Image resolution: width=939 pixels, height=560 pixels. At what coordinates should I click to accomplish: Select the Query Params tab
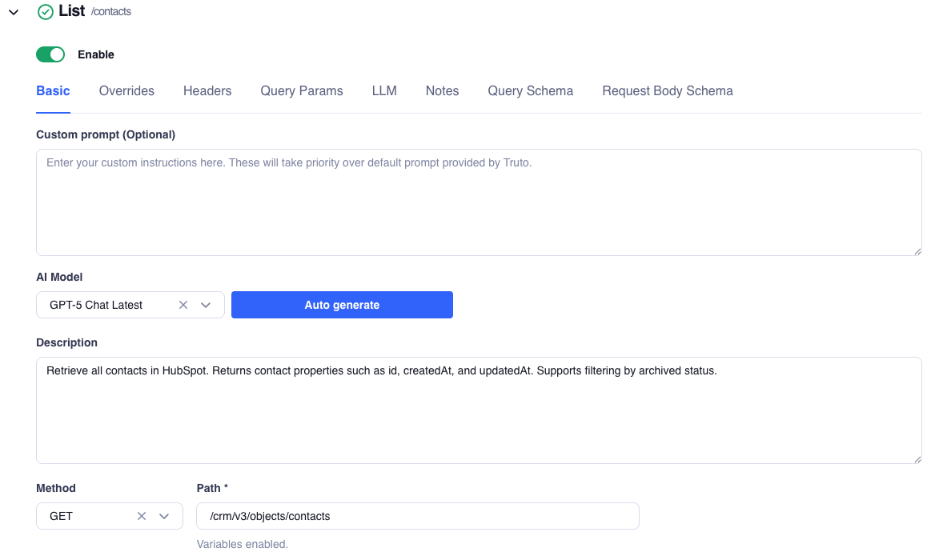coord(301,90)
